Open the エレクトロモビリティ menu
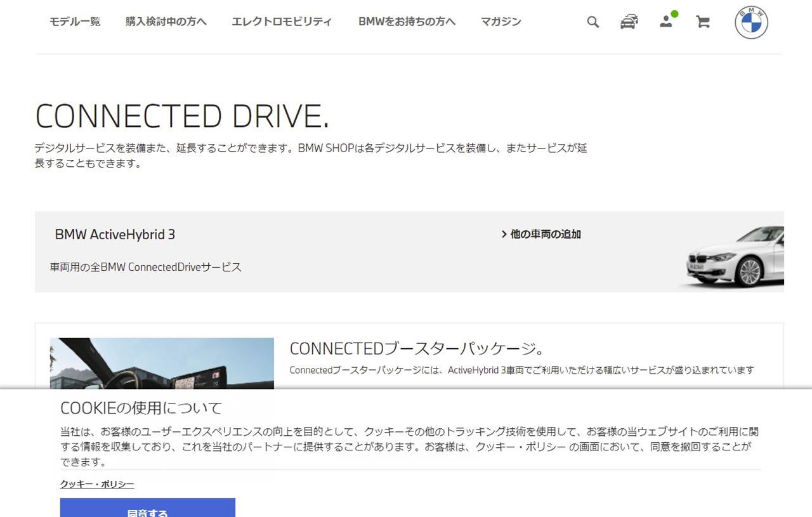This screenshot has width=812, height=517. [282, 22]
